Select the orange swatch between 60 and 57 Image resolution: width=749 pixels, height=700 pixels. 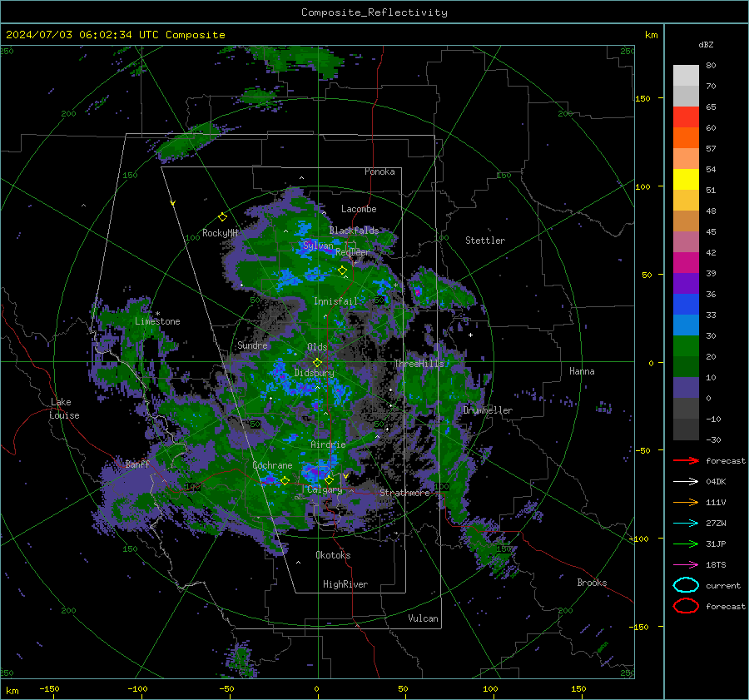tap(686, 137)
